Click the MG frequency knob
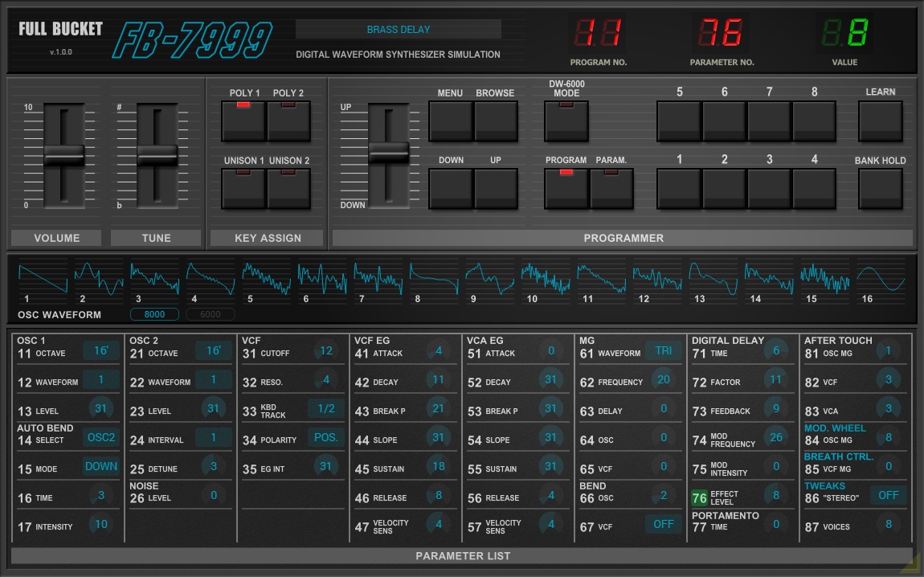Image resolution: width=924 pixels, height=577 pixels. (664, 380)
